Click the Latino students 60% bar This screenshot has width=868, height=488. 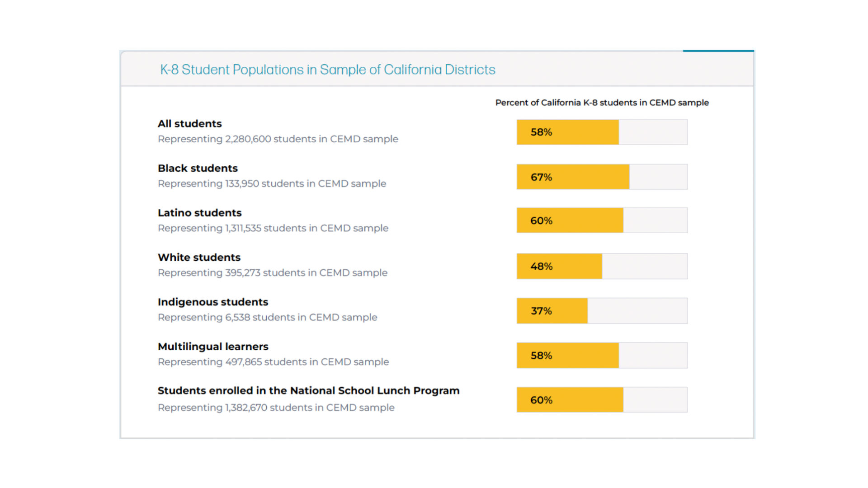(x=602, y=221)
